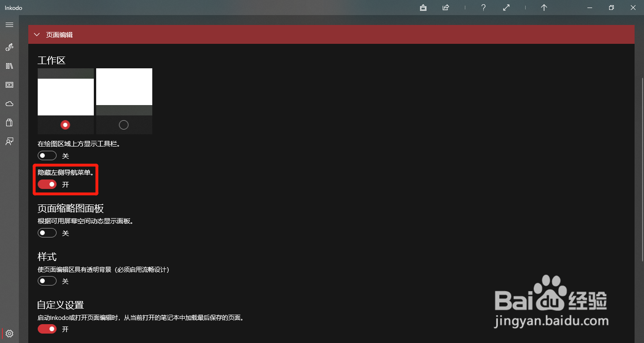Click the 页面缩略图面板 heading
This screenshot has width=644, height=343.
point(71,208)
